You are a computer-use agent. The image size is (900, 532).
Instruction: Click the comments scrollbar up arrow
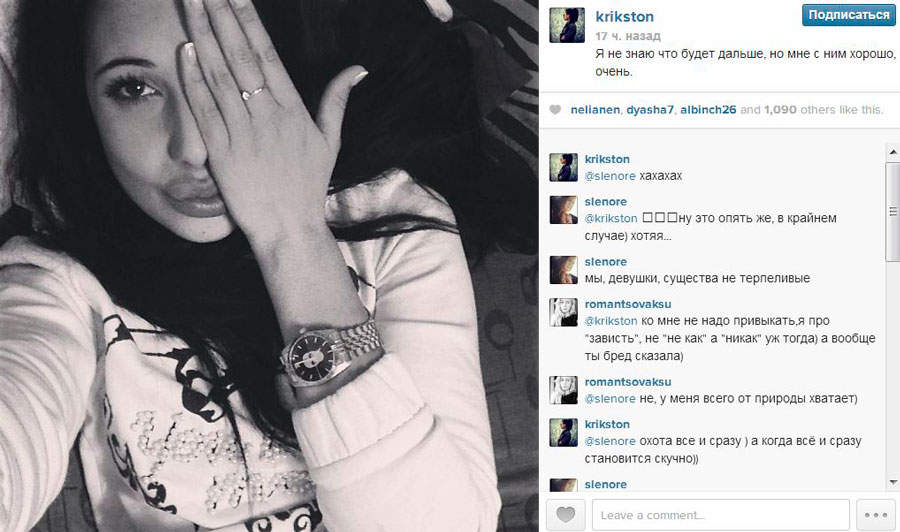tap(893, 152)
